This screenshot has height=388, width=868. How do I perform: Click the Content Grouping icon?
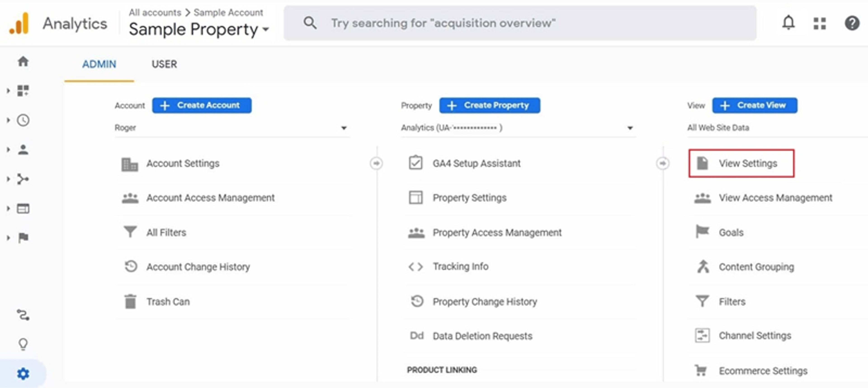point(703,266)
